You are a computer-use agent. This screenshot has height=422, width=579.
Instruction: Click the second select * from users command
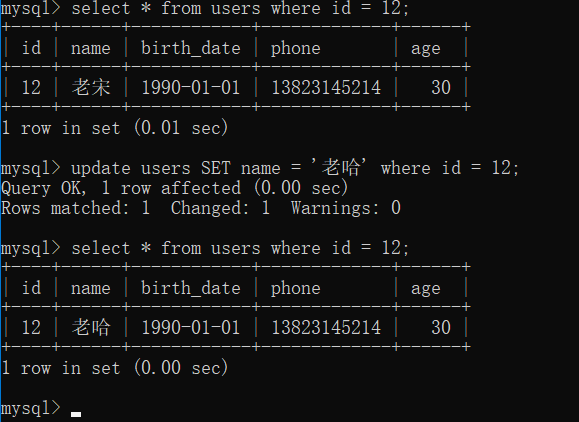[205, 248]
